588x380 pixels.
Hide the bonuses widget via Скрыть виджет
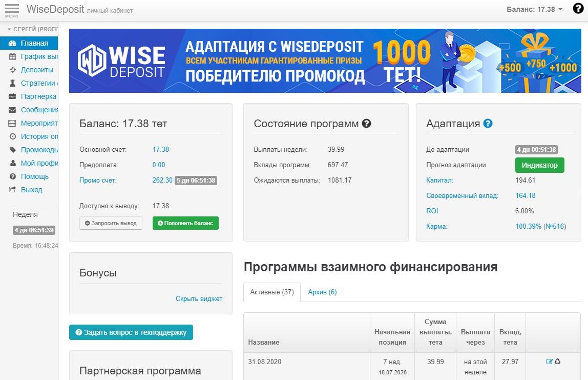tap(199, 298)
